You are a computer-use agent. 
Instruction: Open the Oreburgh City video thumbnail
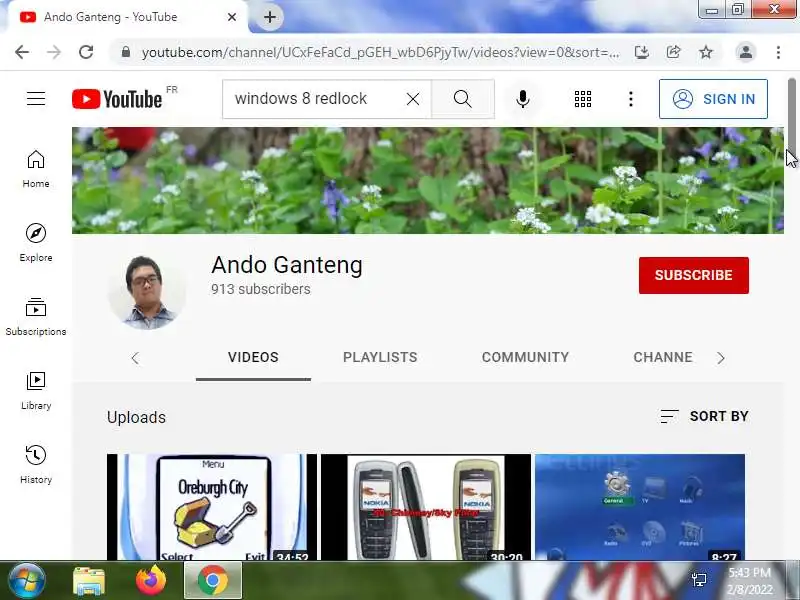coord(212,507)
